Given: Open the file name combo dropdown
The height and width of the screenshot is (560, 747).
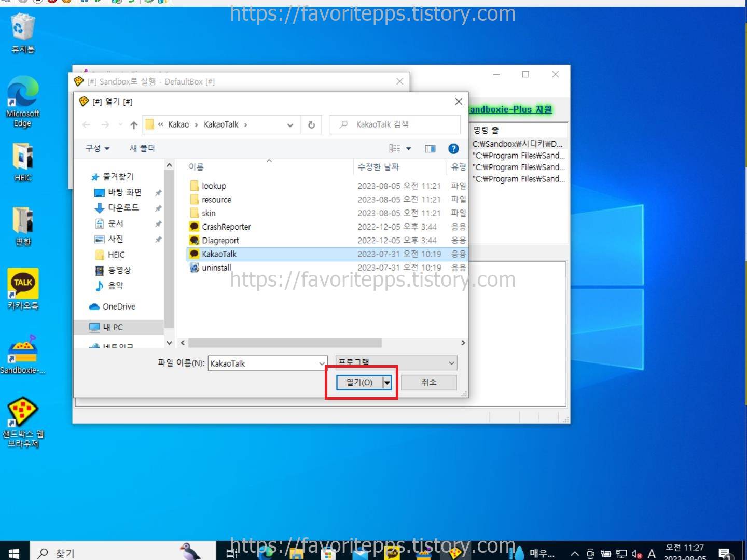Looking at the screenshot, I should click(x=322, y=363).
